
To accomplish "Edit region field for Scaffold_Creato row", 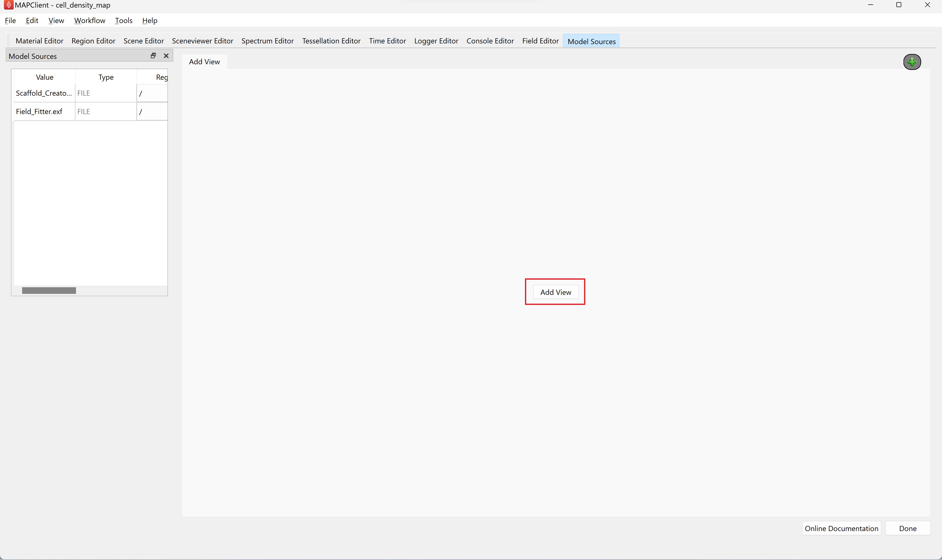I will pyautogui.click(x=152, y=93).
